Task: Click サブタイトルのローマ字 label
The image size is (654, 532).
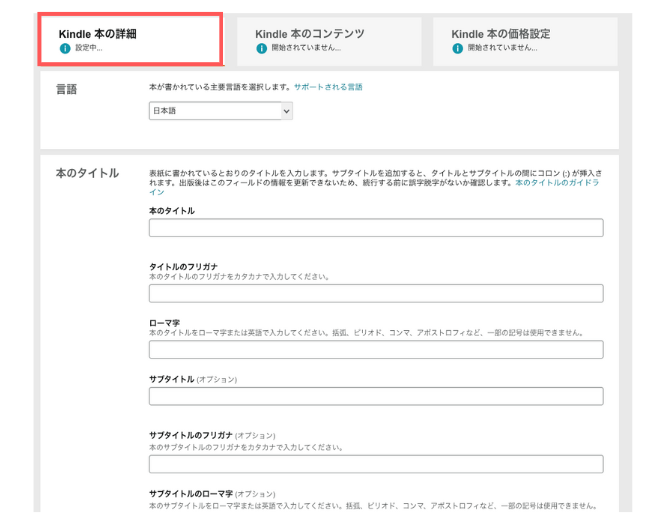Action: 191,494
